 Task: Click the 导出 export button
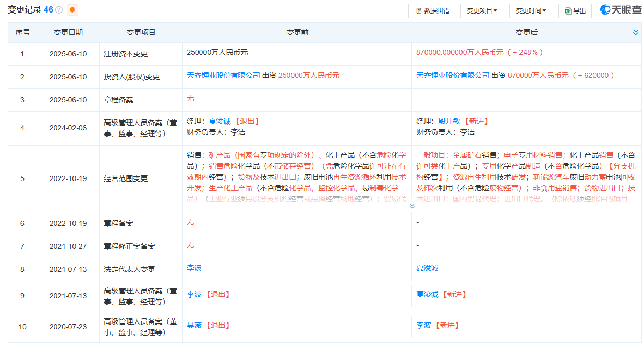(x=575, y=11)
